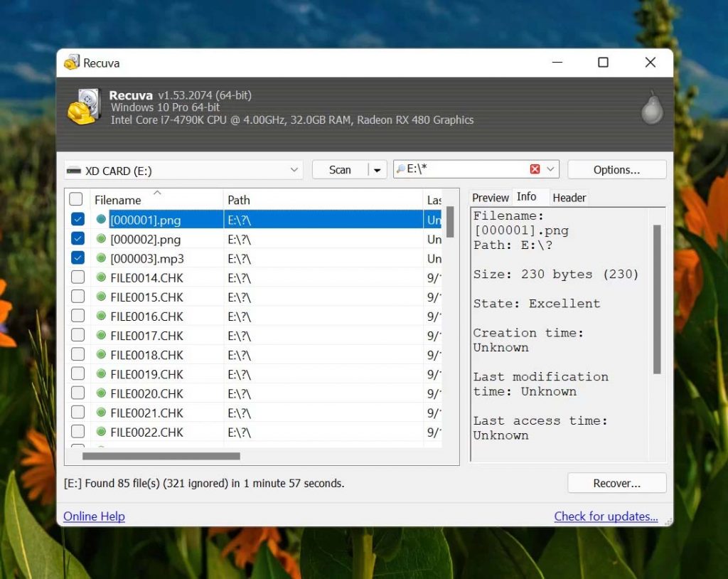The height and width of the screenshot is (579, 728).
Task: Open the XD CARD drive selection dropdown
Action: point(294,170)
